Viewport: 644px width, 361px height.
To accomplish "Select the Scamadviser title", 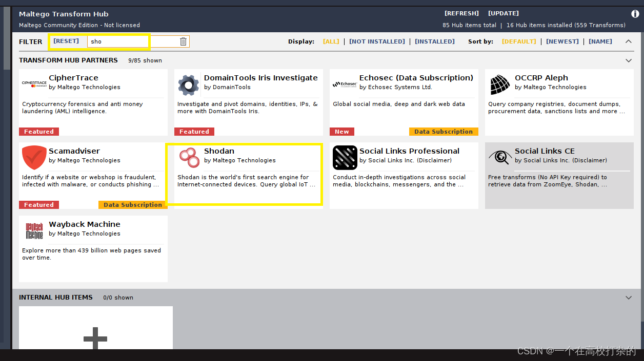I will tap(74, 151).
